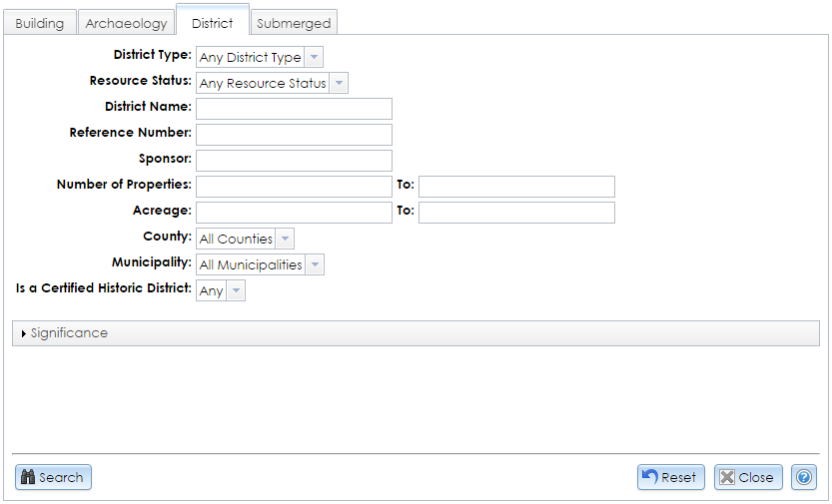Select the District tab
This screenshot has width=832, height=504.
(x=212, y=21)
